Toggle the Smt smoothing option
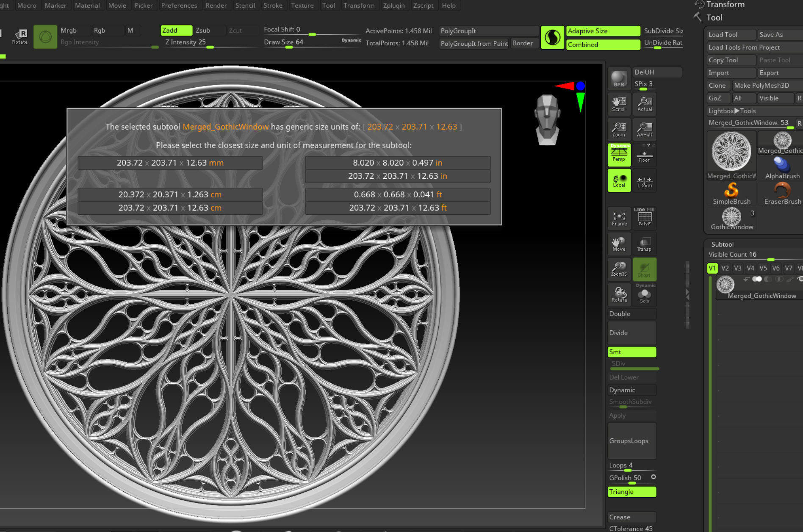The image size is (803, 532). (x=631, y=352)
